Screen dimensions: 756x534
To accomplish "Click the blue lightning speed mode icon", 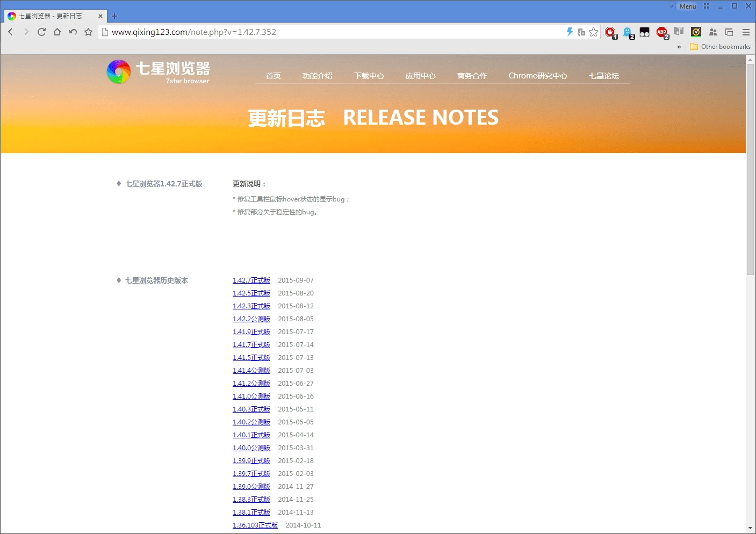I will click(570, 32).
